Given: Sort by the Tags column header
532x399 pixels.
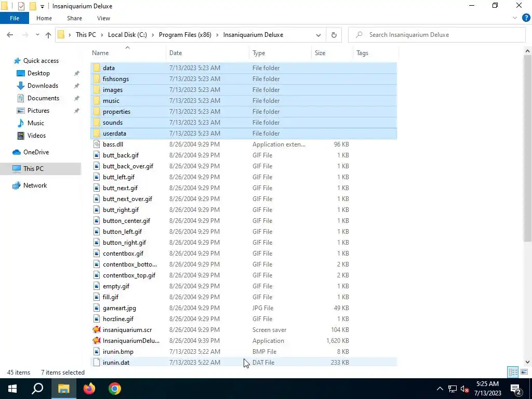Looking at the screenshot, I should (376, 53).
